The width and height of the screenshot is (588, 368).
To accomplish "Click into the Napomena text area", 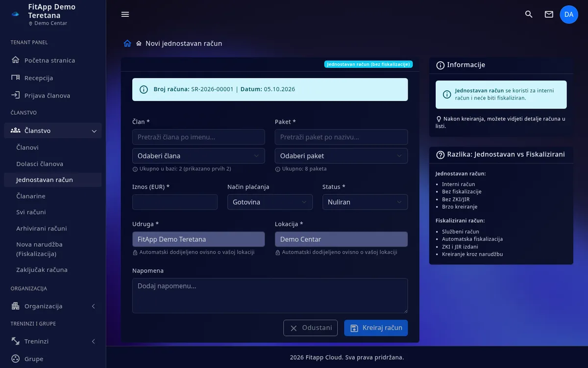I will pyautogui.click(x=270, y=295).
